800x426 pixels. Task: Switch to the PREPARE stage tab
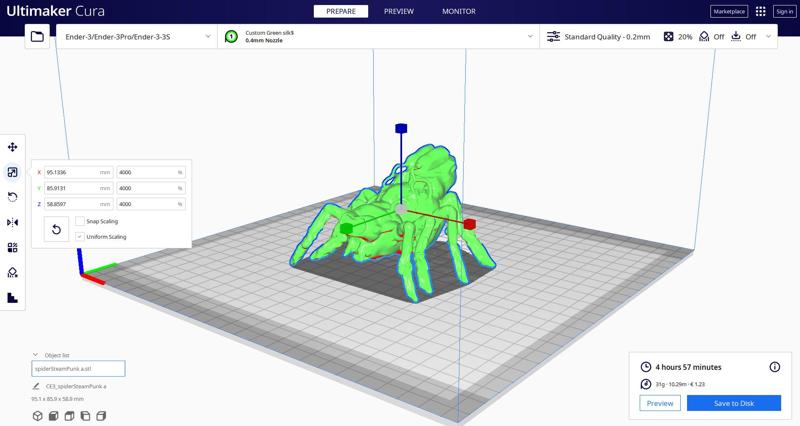341,11
